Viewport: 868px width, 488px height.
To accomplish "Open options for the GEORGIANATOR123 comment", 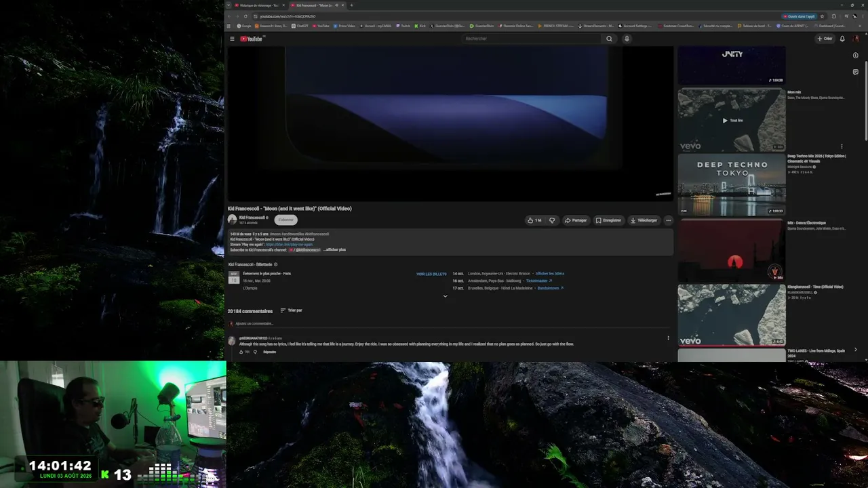I will point(668,338).
